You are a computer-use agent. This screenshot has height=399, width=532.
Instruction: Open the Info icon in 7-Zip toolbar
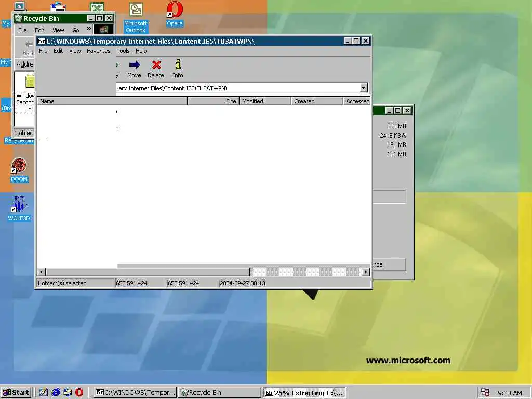point(178,64)
